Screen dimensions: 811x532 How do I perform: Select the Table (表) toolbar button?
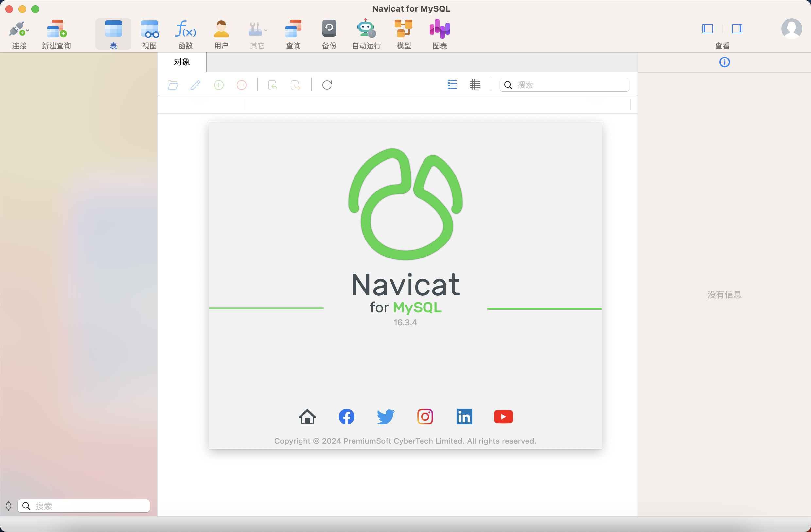tap(113, 34)
